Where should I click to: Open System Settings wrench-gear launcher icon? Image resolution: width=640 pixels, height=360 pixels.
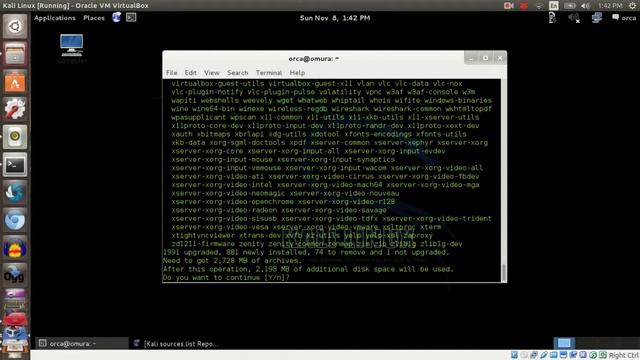tap(15, 109)
